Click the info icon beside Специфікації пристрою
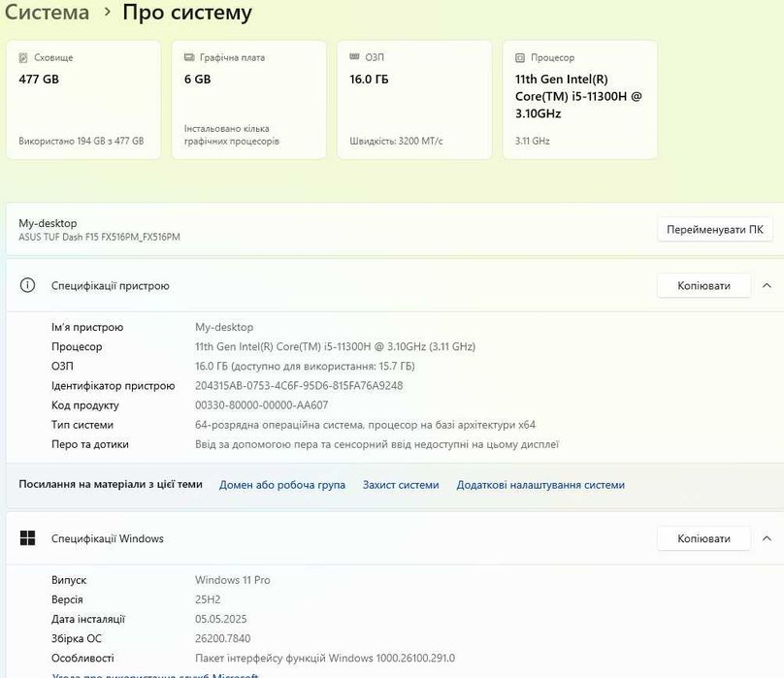 pyautogui.click(x=27, y=285)
